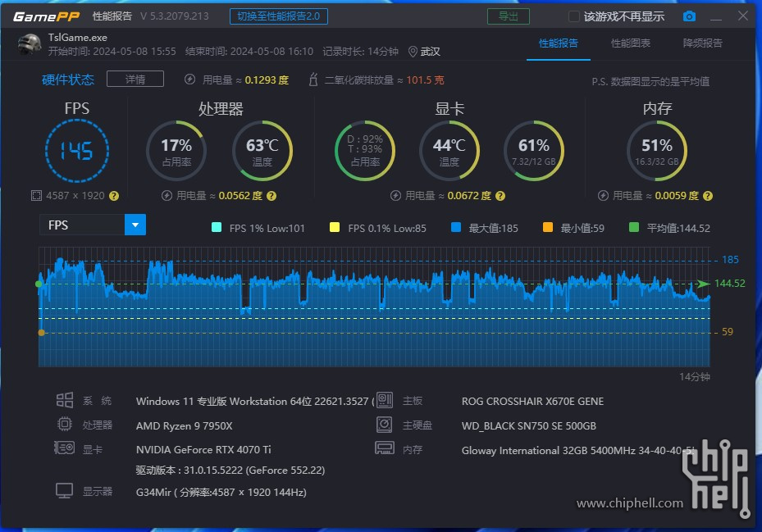
Task: Click the GamePP logo
Action: coord(46,16)
